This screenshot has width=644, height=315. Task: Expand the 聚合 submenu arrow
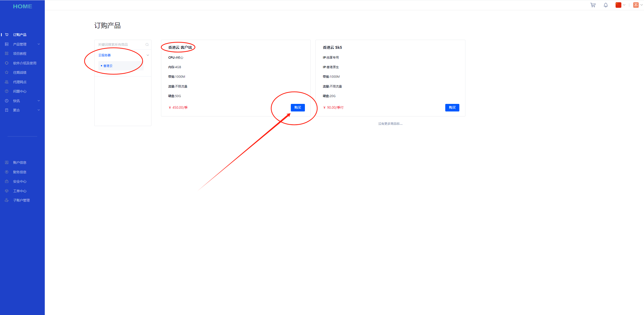pos(39,110)
